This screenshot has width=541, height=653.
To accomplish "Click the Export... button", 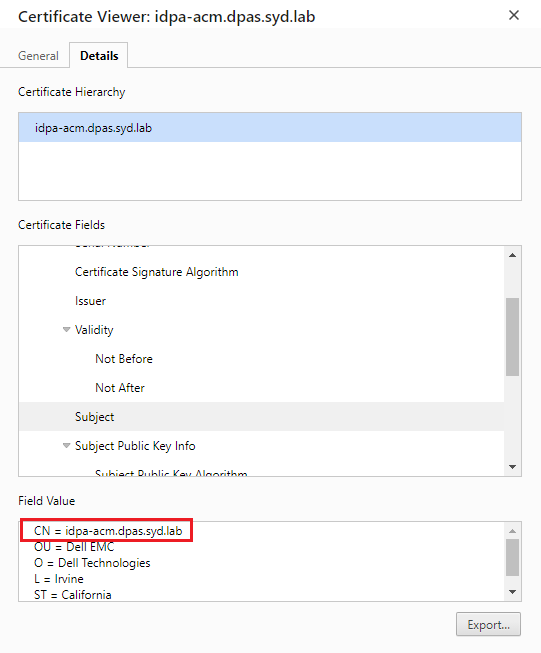I will (x=488, y=624).
